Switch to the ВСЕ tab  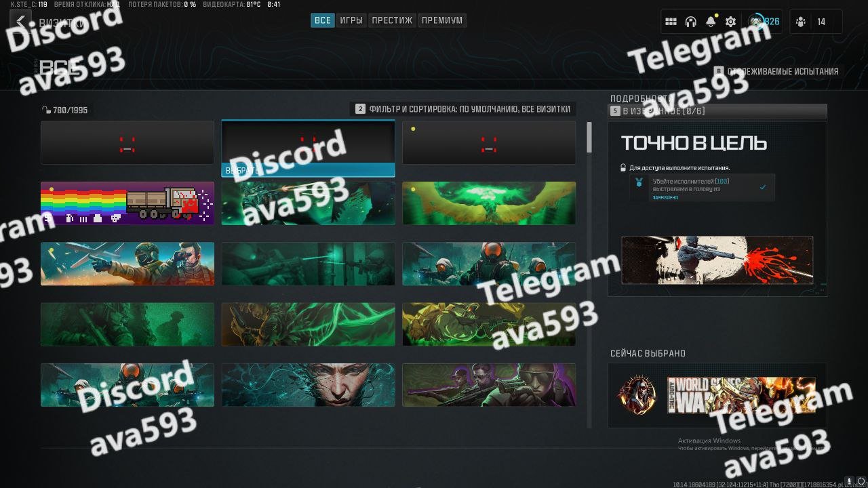(323, 20)
